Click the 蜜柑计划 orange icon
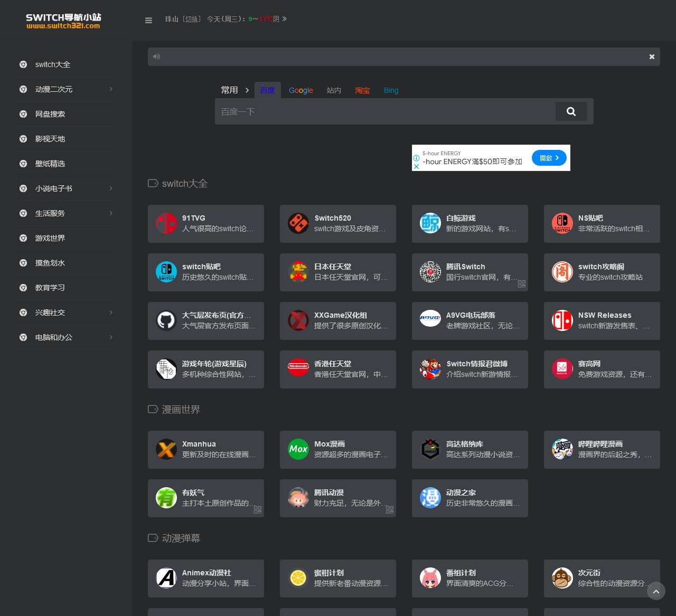676x616 pixels. (298, 578)
